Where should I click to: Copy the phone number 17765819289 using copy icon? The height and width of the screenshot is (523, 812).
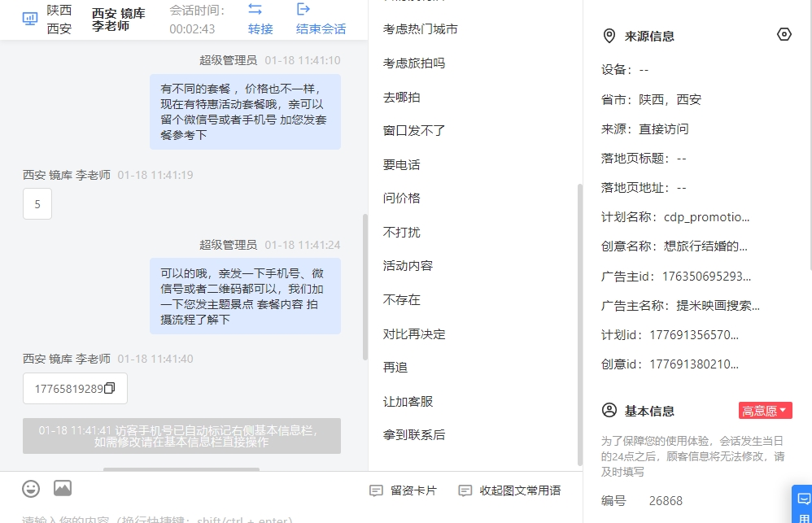click(x=109, y=388)
